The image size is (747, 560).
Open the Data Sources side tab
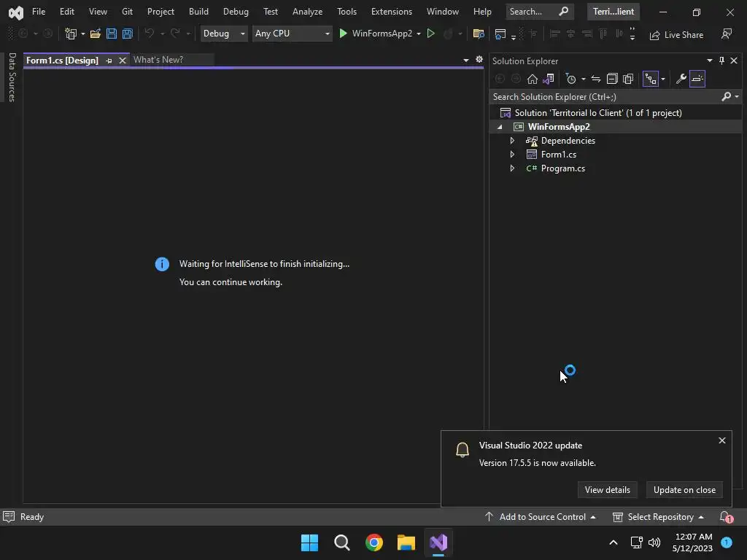(x=12, y=77)
